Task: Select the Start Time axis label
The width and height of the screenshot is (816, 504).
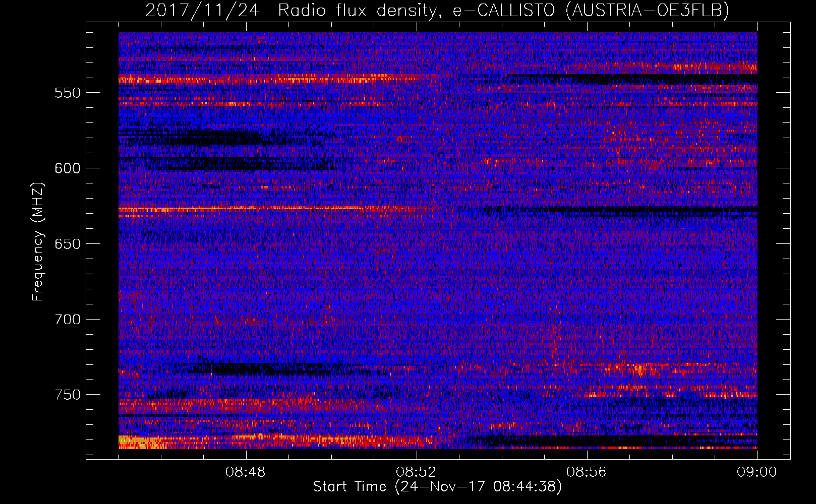Action: pyautogui.click(x=437, y=487)
